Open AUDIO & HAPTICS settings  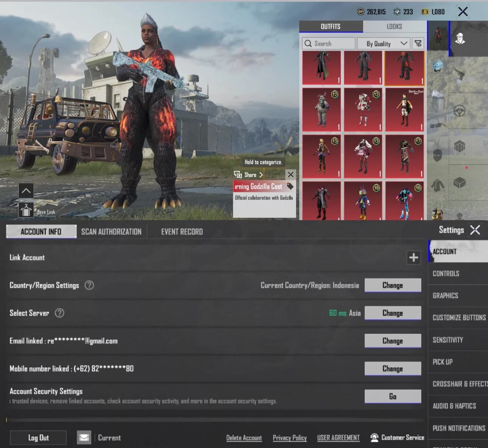tap(458, 406)
